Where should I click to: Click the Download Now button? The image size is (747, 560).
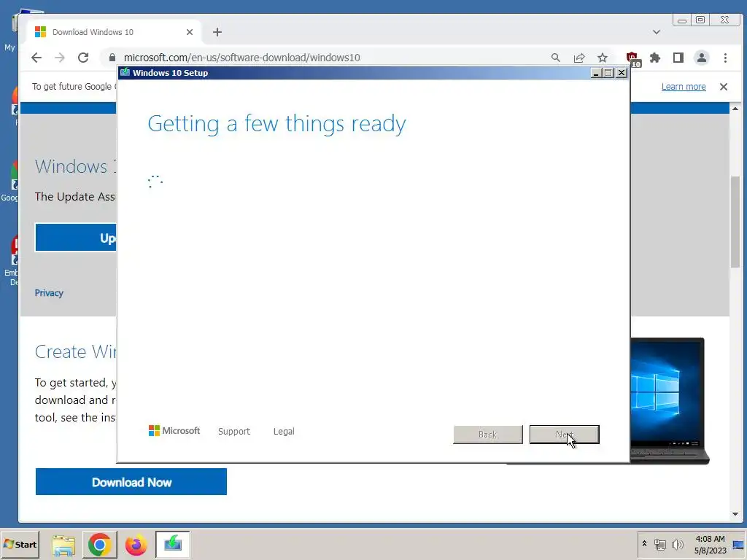click(x=131, y=482)
